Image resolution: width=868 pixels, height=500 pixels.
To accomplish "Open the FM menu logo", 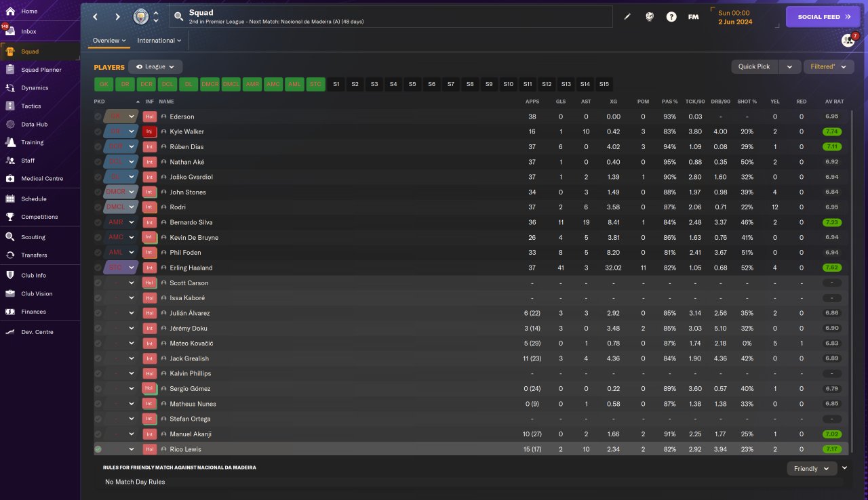I will (x=693, y=17).
